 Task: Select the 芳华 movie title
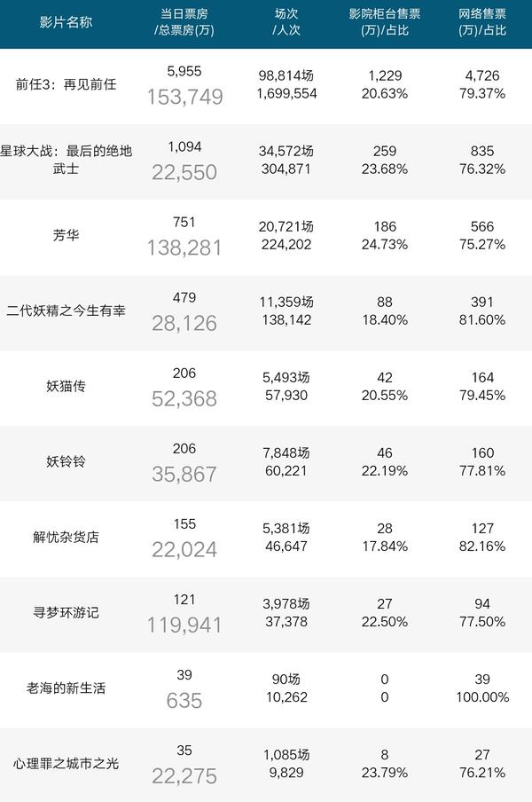click(66, 236)
